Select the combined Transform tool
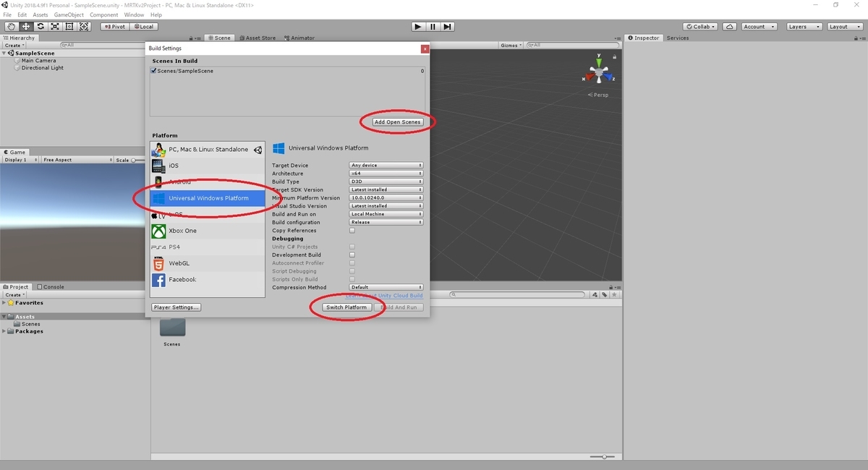Image resolution: width=868 pixels, height=470 pixels. pos(84,27)
